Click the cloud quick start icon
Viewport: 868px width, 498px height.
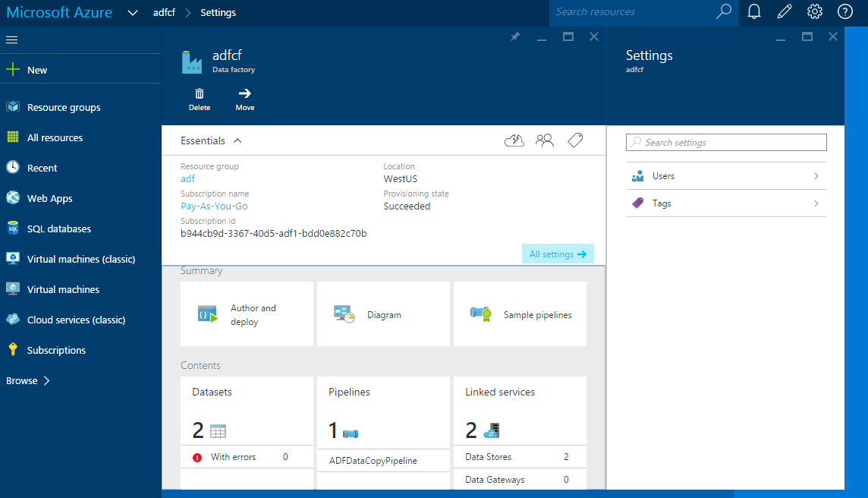514,140
